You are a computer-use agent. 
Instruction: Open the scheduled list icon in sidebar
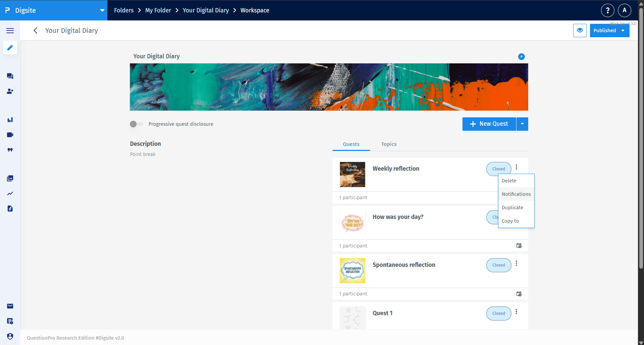point(10,321)
